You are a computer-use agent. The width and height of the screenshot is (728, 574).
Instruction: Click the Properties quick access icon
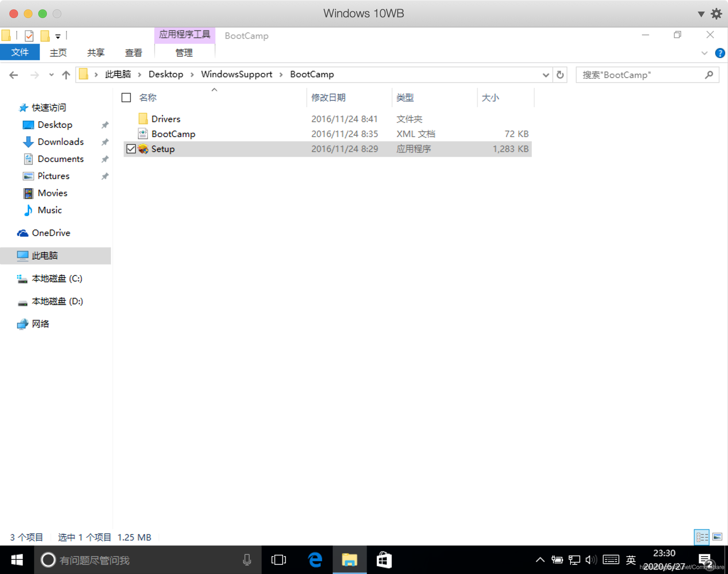pos(29,36)
